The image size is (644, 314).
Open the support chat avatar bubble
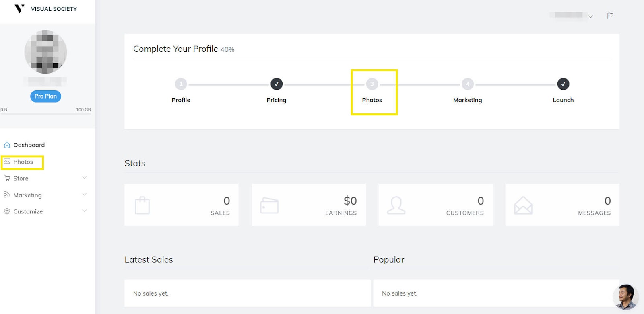pyautogui.click(x=625, y=297)
